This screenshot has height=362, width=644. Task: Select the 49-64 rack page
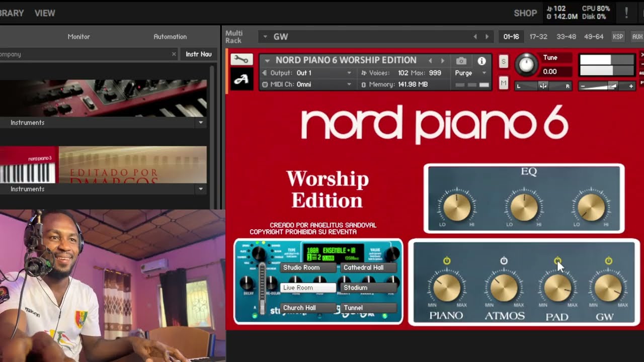pyautogui.click(x=594, y=37)
